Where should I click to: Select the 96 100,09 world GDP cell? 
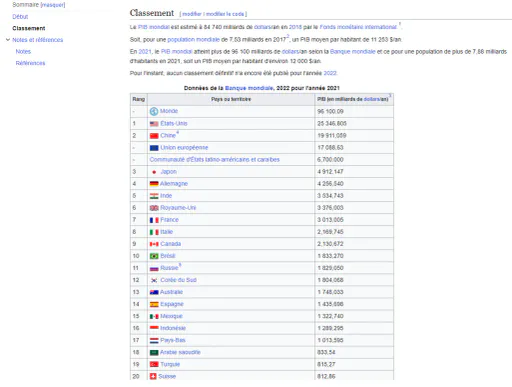coord(354,111)
